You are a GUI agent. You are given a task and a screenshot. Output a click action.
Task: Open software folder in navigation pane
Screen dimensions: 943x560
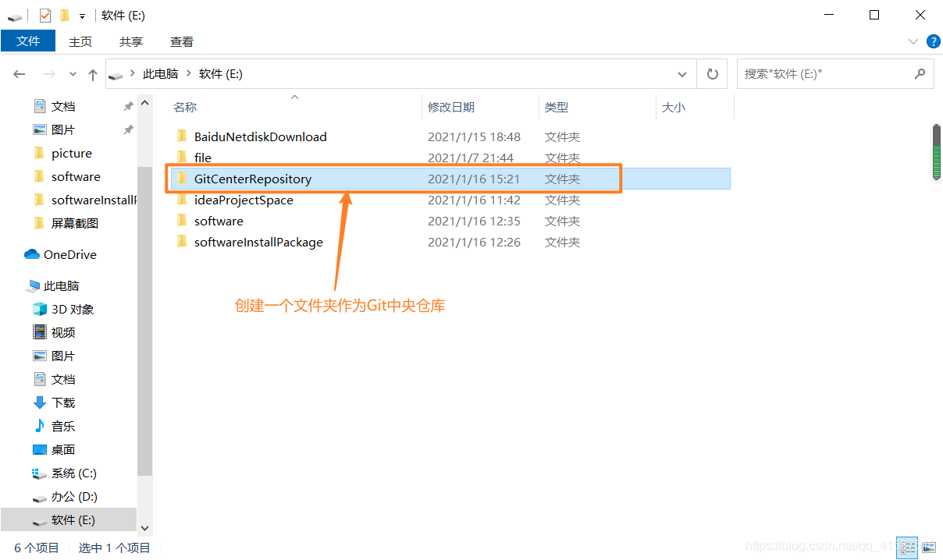[x=76, y=176]
